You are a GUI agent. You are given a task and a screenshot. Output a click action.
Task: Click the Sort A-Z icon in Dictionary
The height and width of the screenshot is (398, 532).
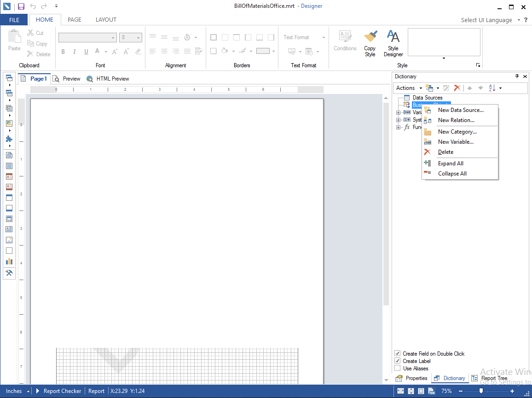[492, 88]
